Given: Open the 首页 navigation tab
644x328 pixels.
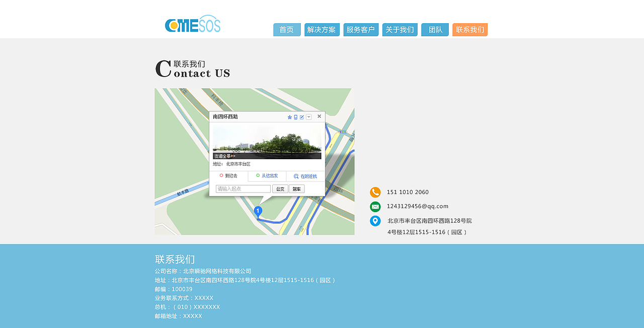Looking at the screenshot, I should (x=287, y=30).
